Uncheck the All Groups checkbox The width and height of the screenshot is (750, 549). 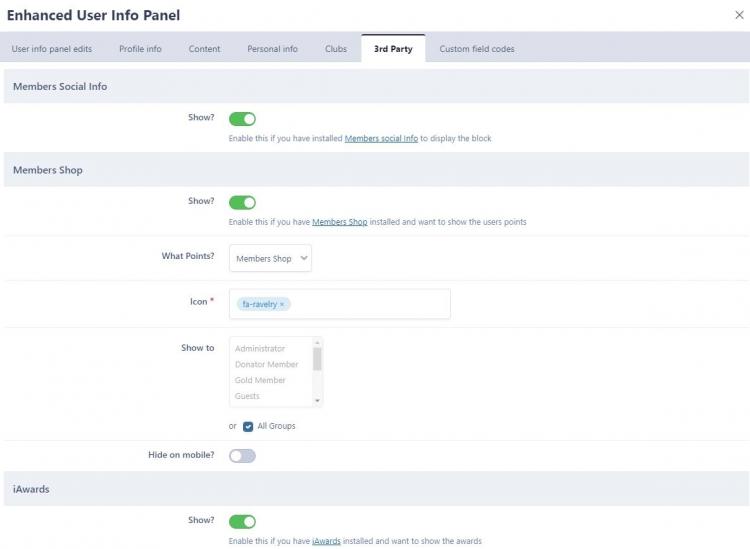click(x=248, y=426)
